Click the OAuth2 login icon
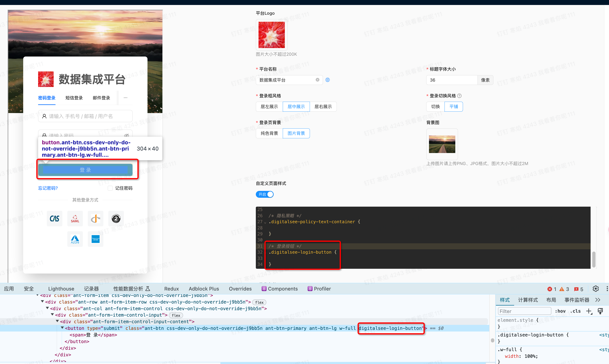The image size is (609, 364). point(116,218)
